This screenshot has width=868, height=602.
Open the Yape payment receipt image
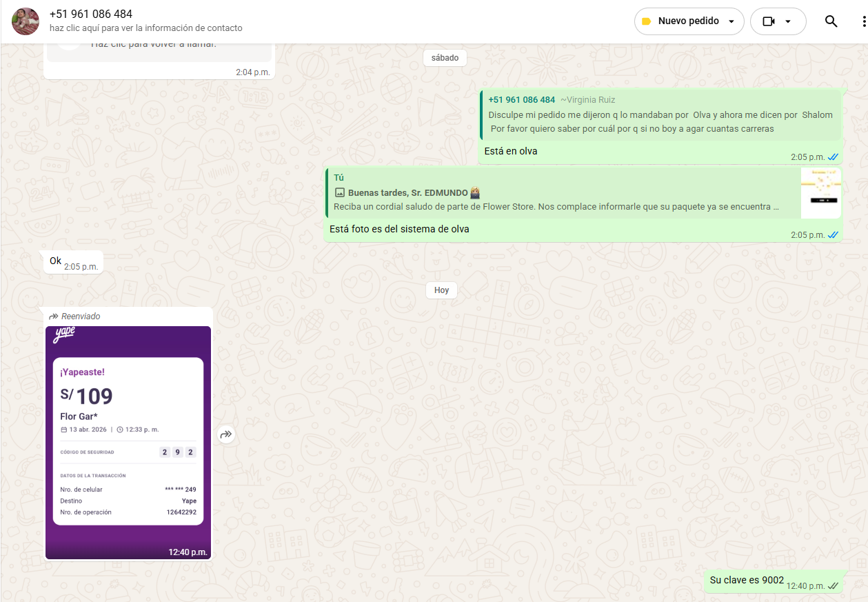point(128,441)
